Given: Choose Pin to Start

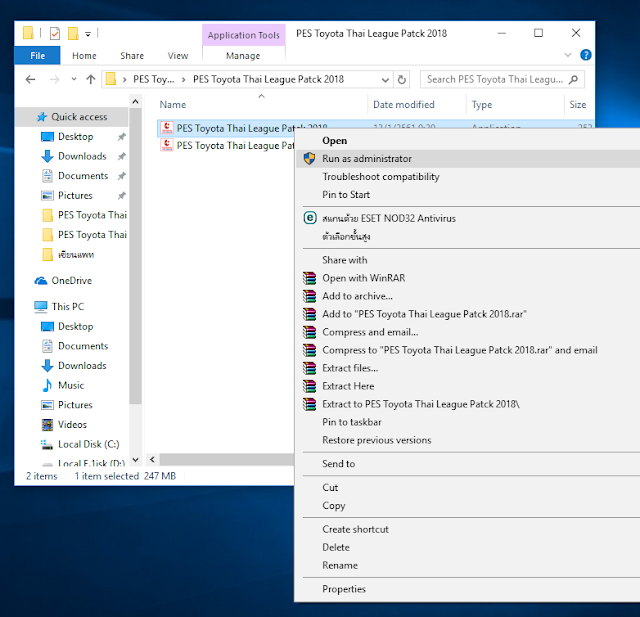Looking at the screenshot, I should tap(346, 195).
